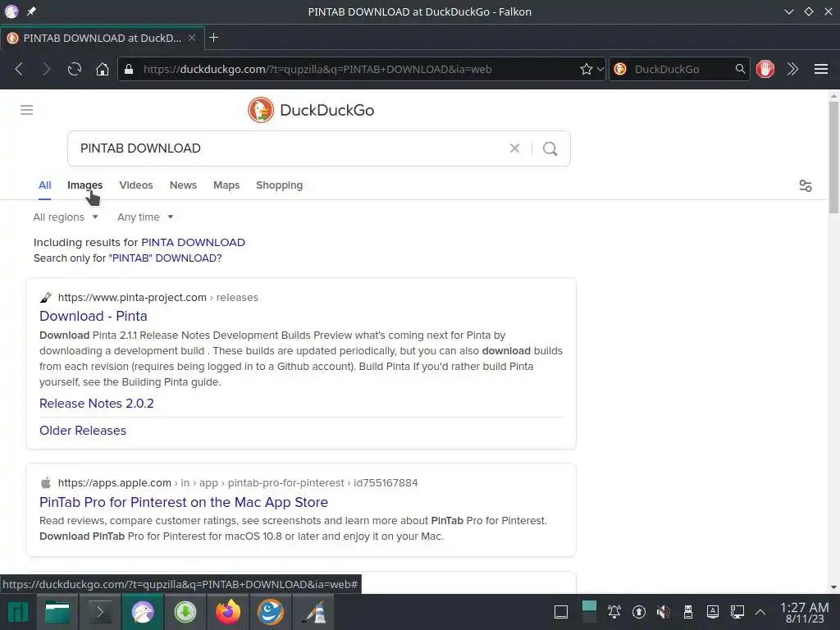Launch Firefox from the taskbar

point(228,612)
